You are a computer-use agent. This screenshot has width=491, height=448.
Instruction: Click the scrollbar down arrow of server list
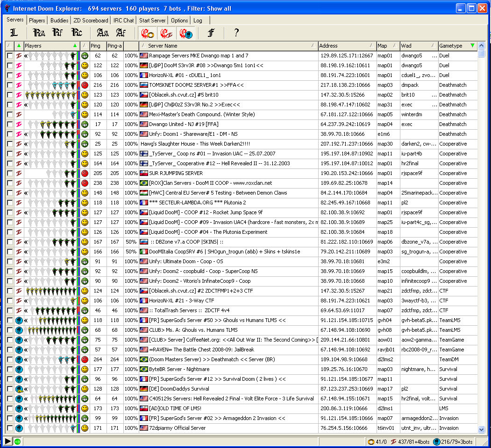[481, 429]
